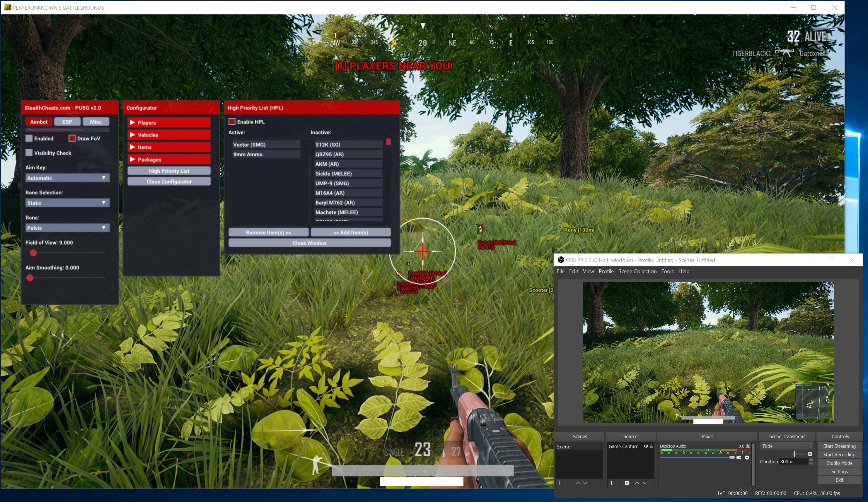Open Desktop Audio mixer settings gear
Viewport: 868px width, 502px height.
[747, 458]
